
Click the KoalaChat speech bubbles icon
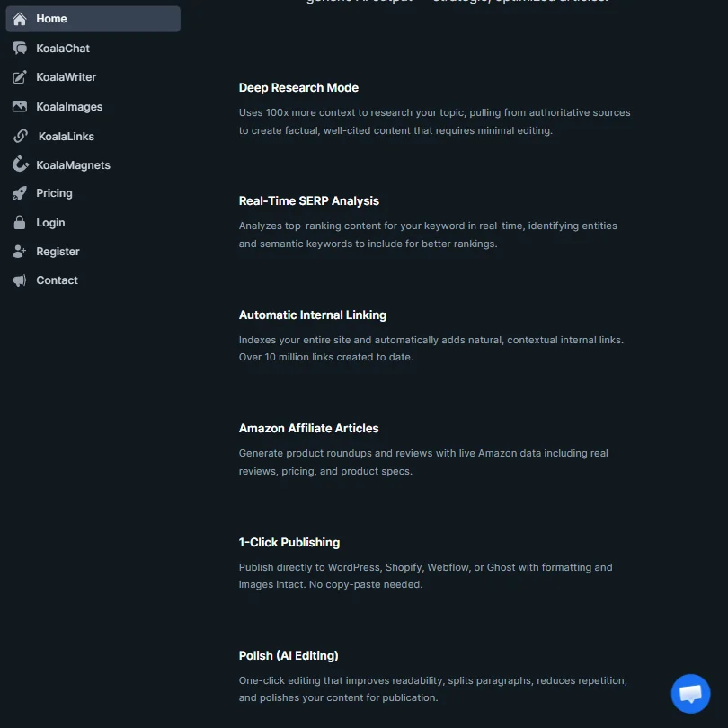(x=20, y=48)
